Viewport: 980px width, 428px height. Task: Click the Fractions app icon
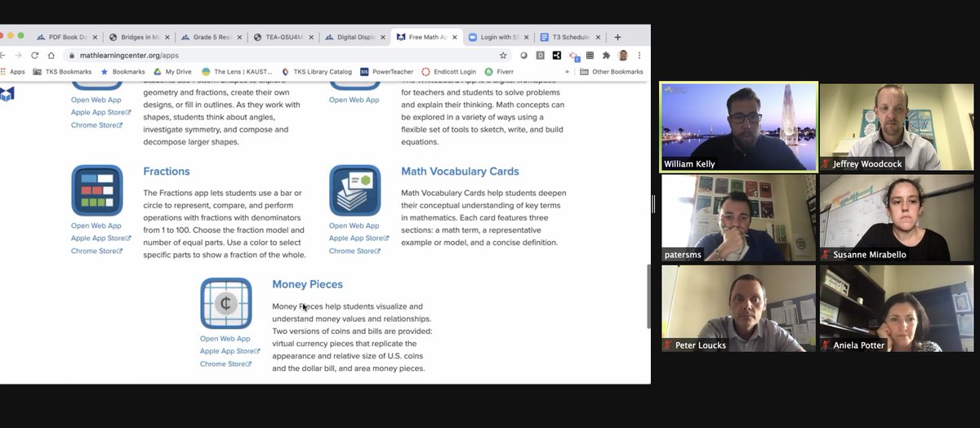(x=96, y=190)
